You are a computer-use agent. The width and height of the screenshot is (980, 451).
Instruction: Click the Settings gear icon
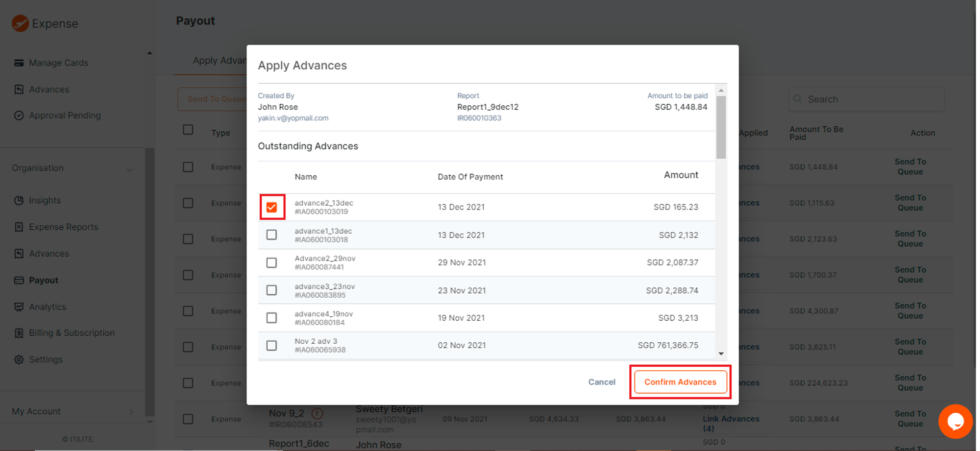(x=19, y=359)
